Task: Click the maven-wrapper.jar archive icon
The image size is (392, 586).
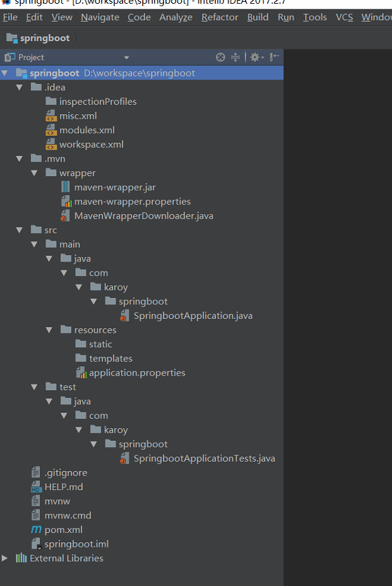Action: pyautogui.click(x=66, y=187)
